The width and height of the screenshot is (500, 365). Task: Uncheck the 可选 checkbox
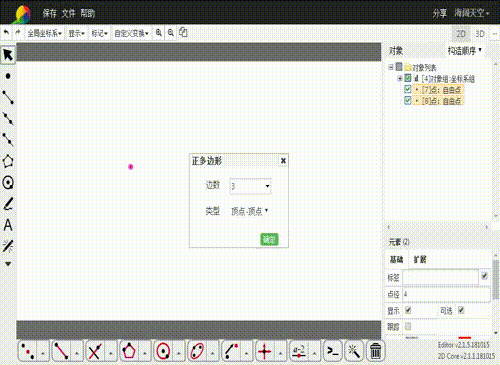pyautogui.click(x=461, y=310)
